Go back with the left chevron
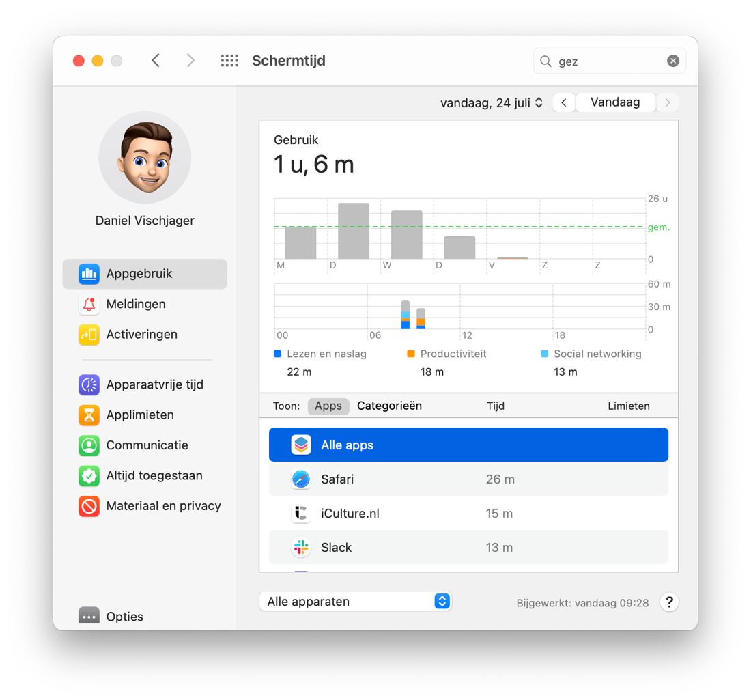 [x=156, y=60]
